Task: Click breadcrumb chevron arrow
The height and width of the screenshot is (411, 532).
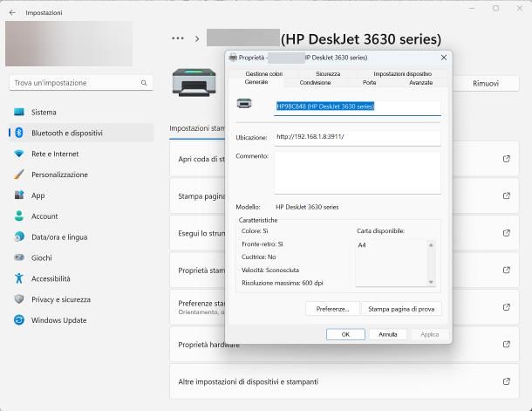Action: (x=197, y=39)
